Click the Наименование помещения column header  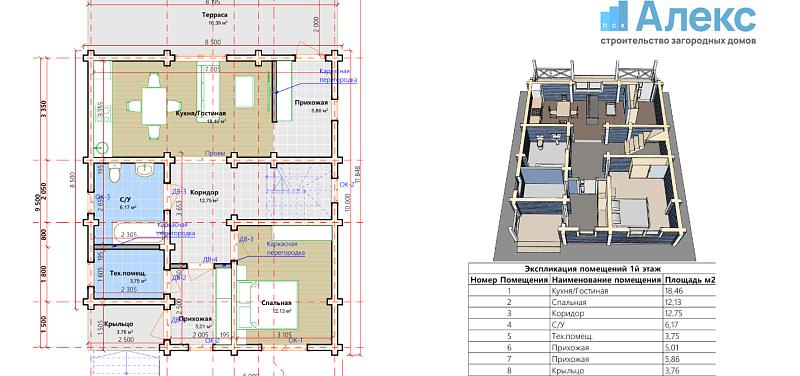[606, 280]
